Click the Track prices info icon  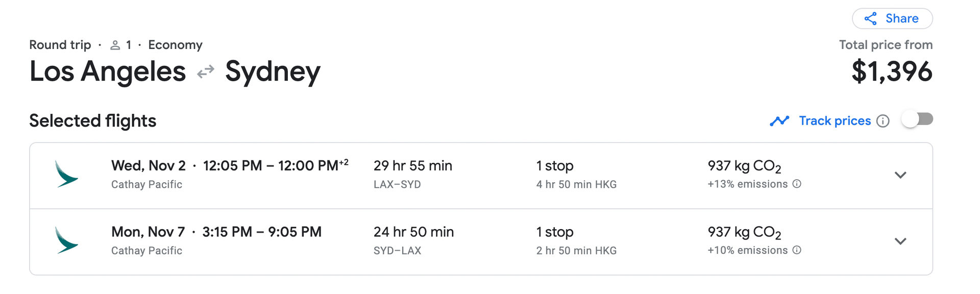[883, 121]
